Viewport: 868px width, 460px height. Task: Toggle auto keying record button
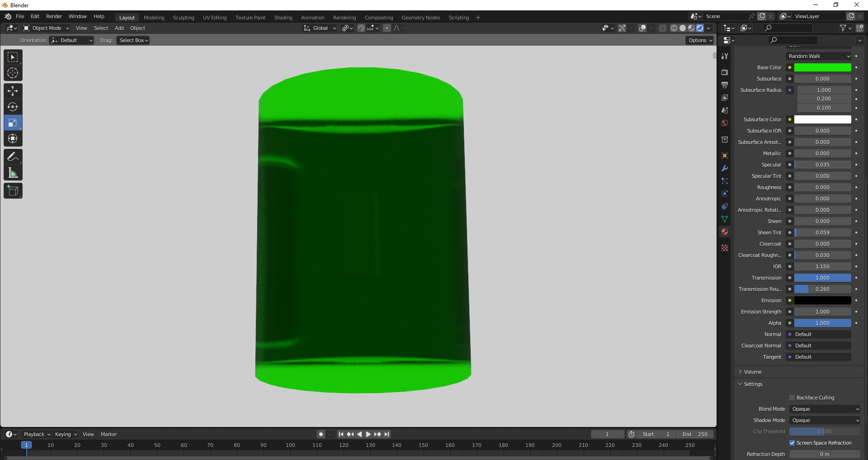321,434
